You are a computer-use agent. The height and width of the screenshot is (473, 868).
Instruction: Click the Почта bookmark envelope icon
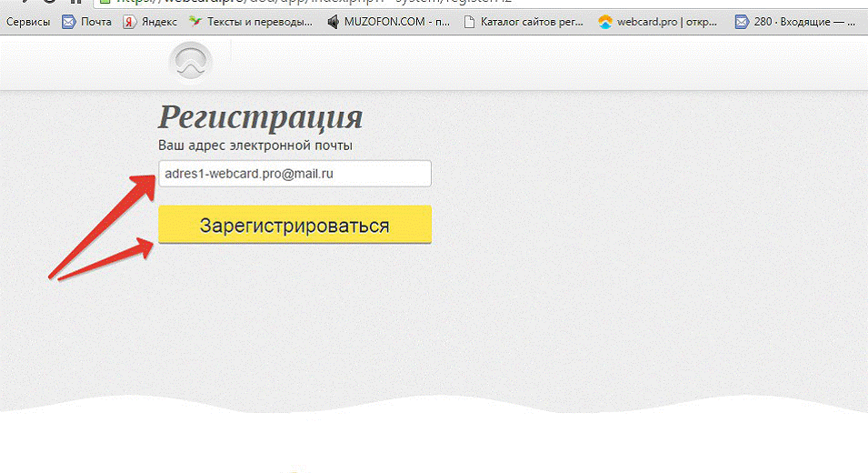69,22
